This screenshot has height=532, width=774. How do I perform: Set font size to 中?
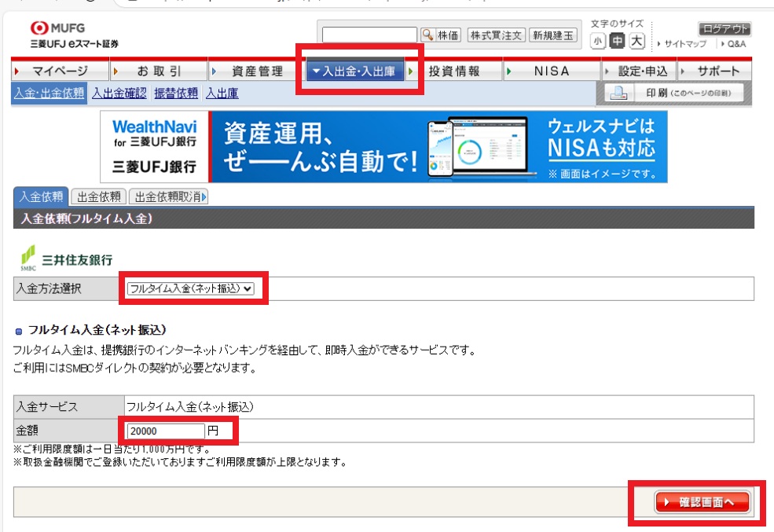(617, 41)
